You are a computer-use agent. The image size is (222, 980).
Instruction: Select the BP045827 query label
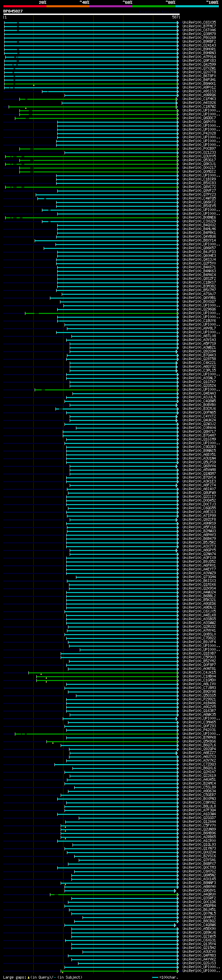pyautogui.click(x=13, y=11)
